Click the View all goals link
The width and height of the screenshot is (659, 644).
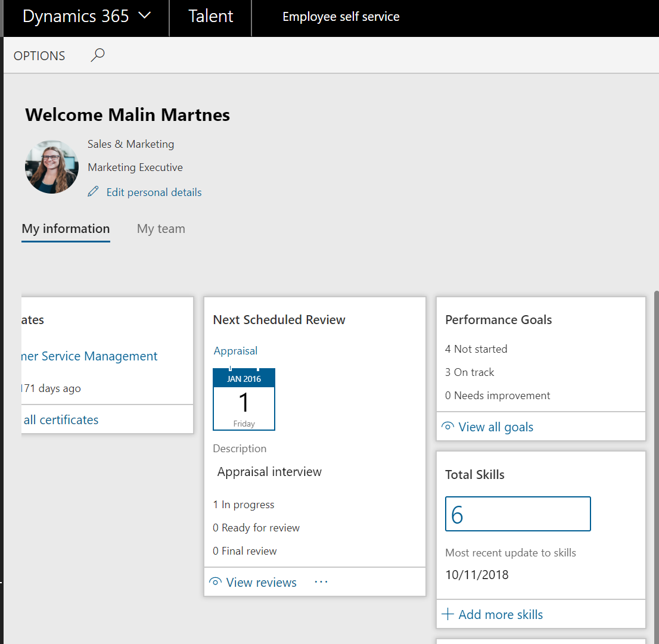pyautogui.click(x=496, y=427)
